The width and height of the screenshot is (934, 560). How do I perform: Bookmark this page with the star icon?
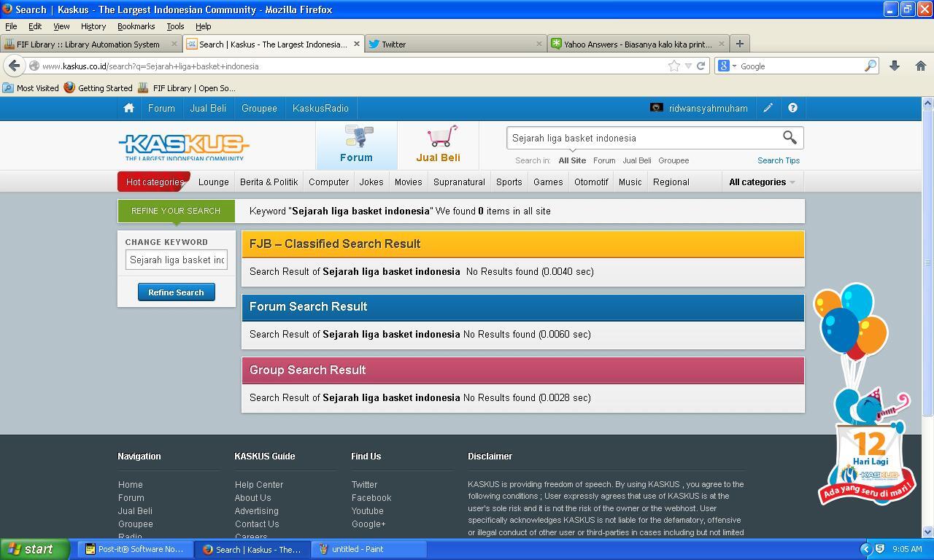pos(674,66)
